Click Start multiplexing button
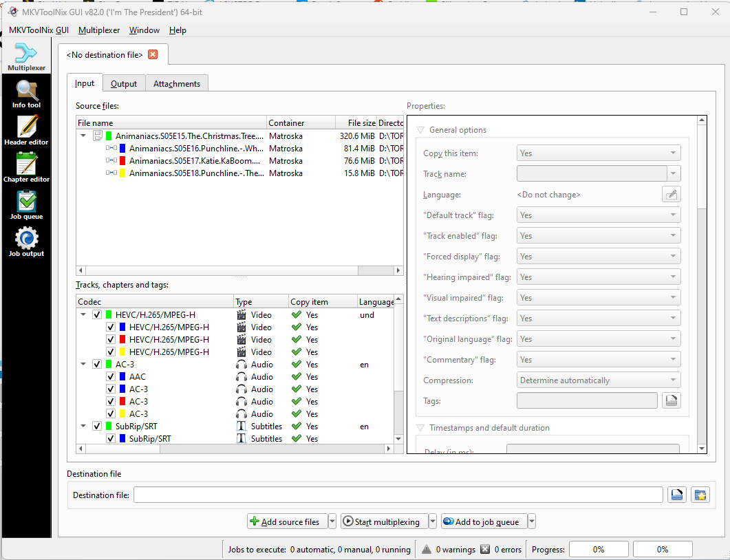This screenshot has height=560, width=730. pyautogui.click(x=383, y=522)
